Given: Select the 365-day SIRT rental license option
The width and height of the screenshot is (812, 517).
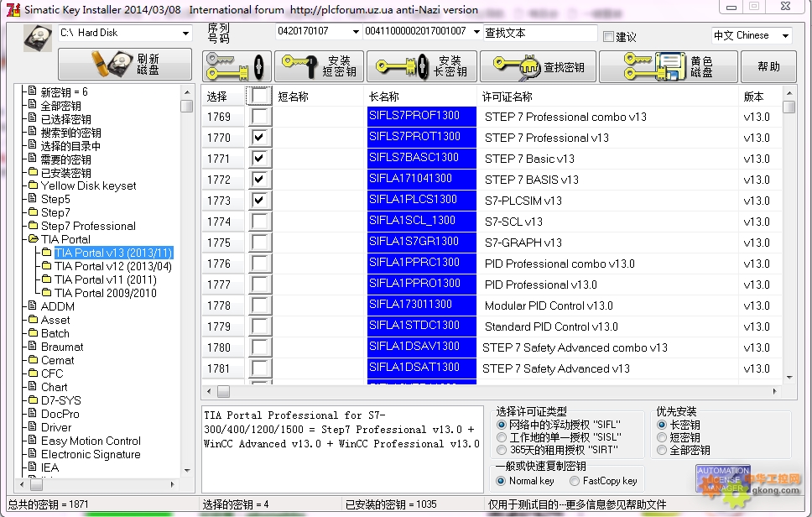Looking at the screenshot, I should click(502, 450).
